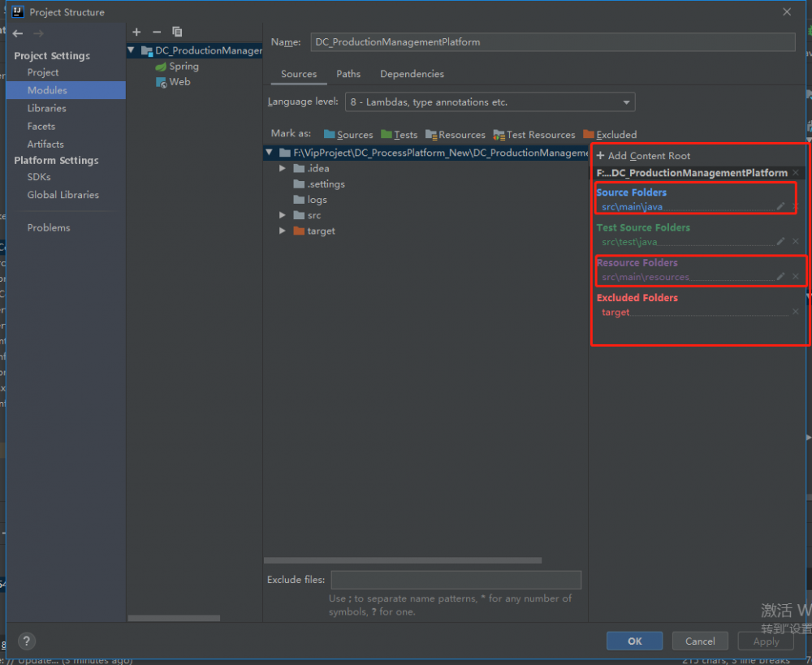
Task: Click the Exclude files input field
Action: 456,580
